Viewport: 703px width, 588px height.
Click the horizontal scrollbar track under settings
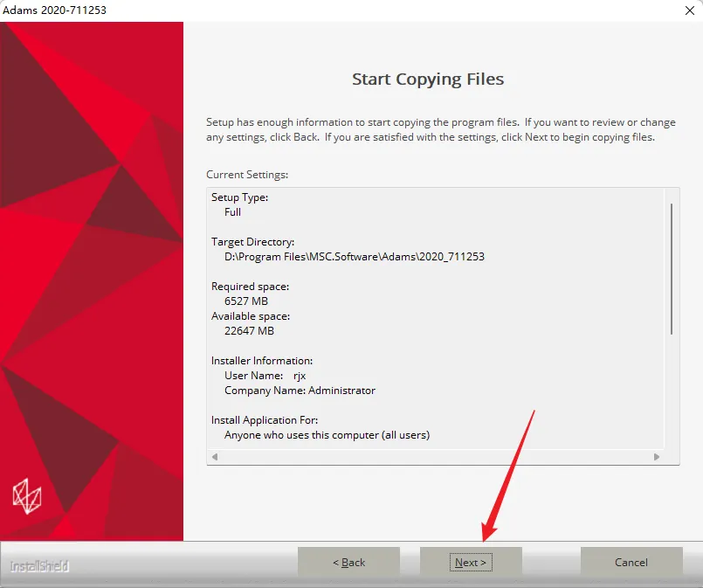(436, 457)
